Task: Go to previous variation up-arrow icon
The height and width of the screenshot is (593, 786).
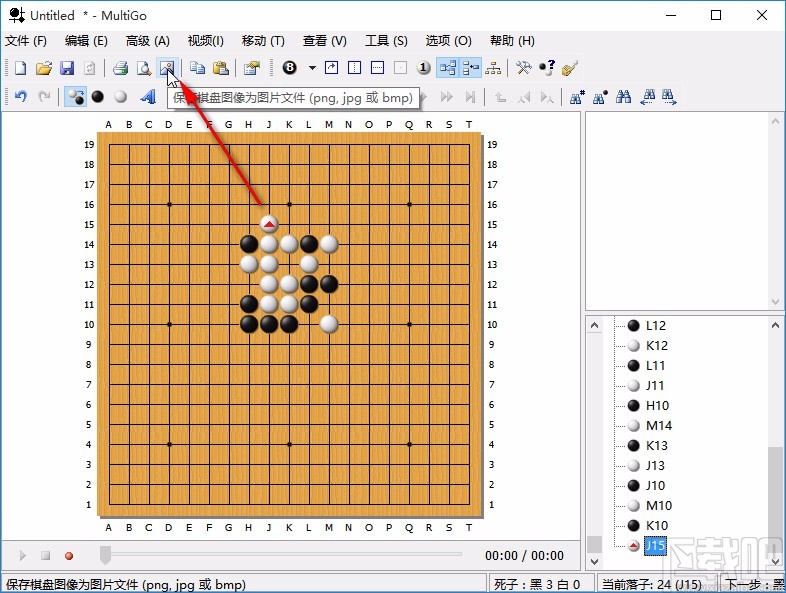Action: coord(500,97)
